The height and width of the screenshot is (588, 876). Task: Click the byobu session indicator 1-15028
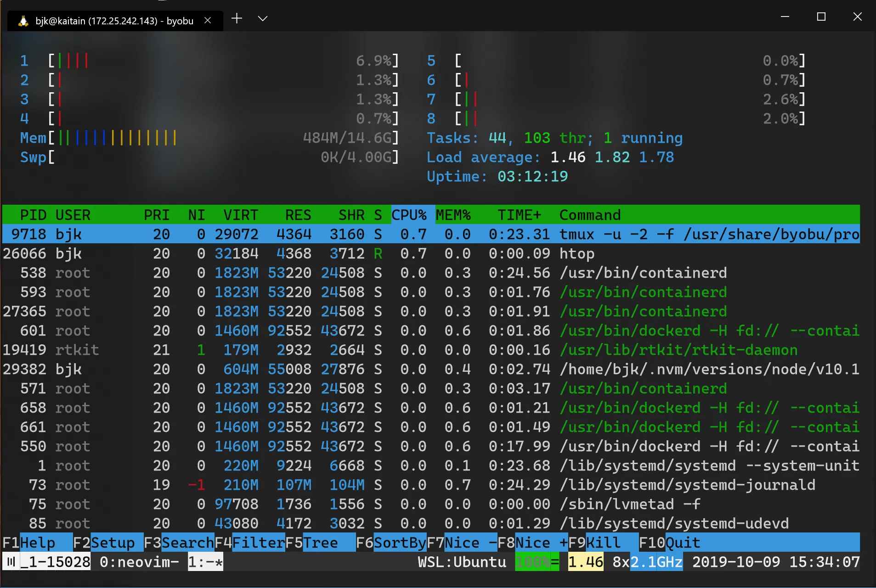pyautogui.click(x=55, y=562)
